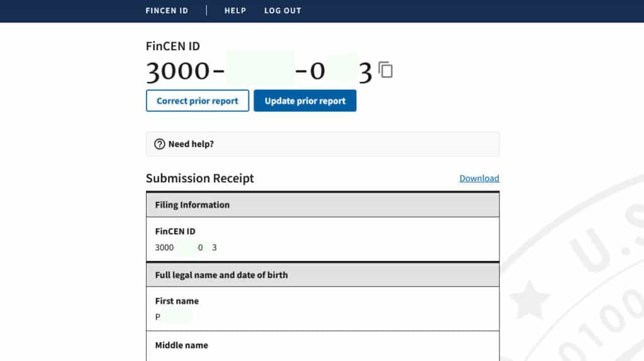Expand the Need help? section
Image resolution: width=644 pixels, height=361 pixels.
coord(191,144)
